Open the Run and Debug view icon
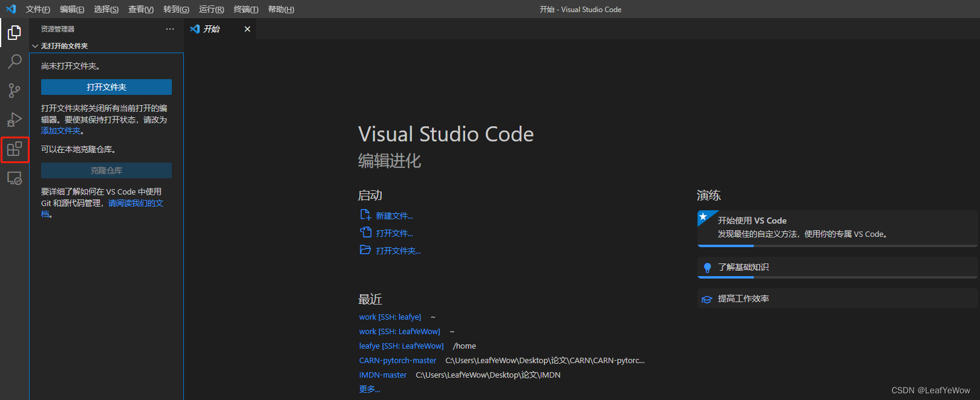Image resolution: width=980 pixels, height=400 pixels. (x=15, y=120)
